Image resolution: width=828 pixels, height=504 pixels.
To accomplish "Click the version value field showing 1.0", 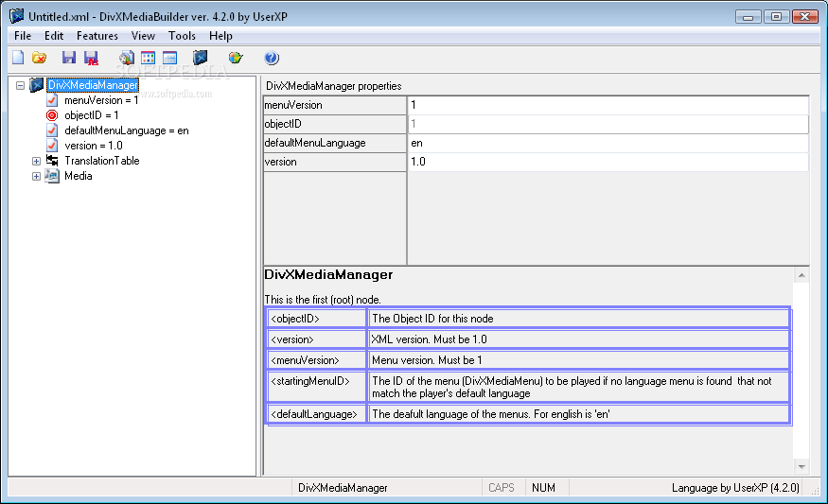I will pos(608,162).
